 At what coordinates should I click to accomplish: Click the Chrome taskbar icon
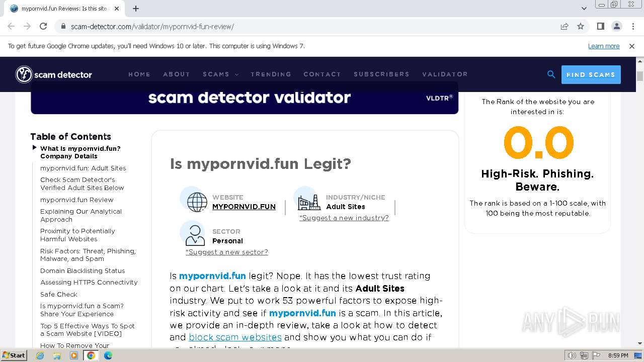pos(91,355)
